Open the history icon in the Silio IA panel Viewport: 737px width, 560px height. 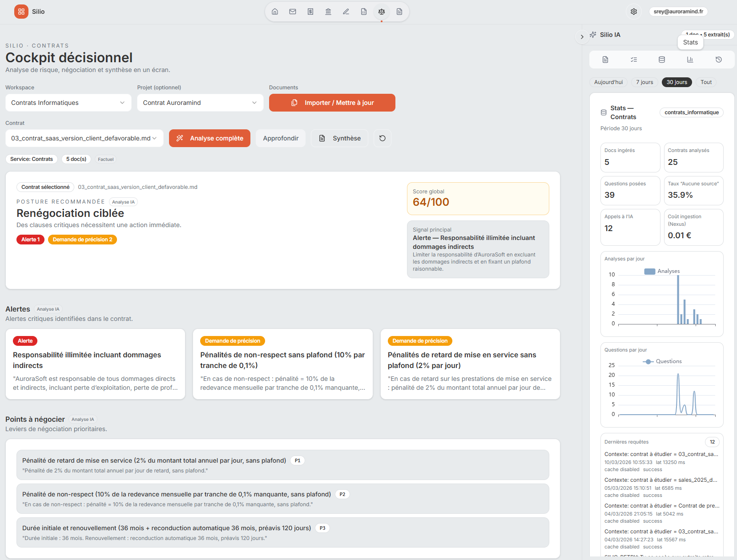point(718,59)
